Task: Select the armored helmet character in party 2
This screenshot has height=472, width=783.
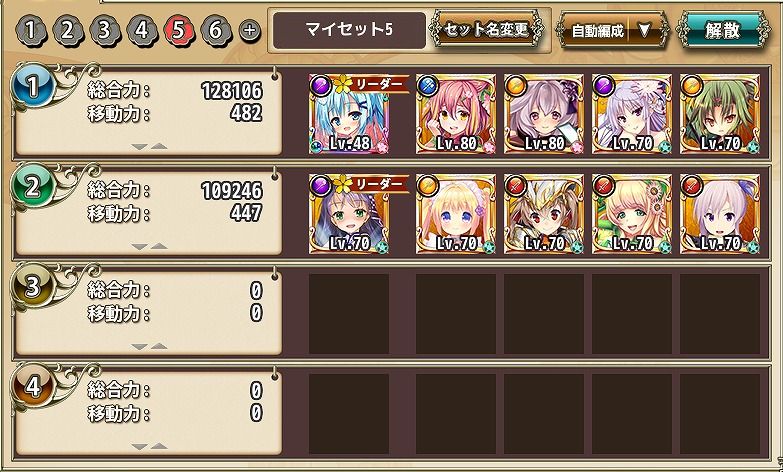Action: (544, 214)
